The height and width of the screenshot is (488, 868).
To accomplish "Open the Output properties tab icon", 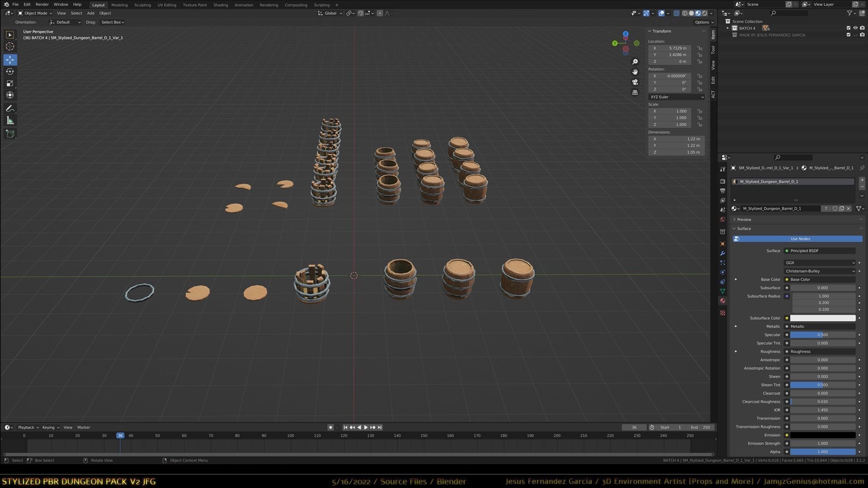I will [722, 191].
